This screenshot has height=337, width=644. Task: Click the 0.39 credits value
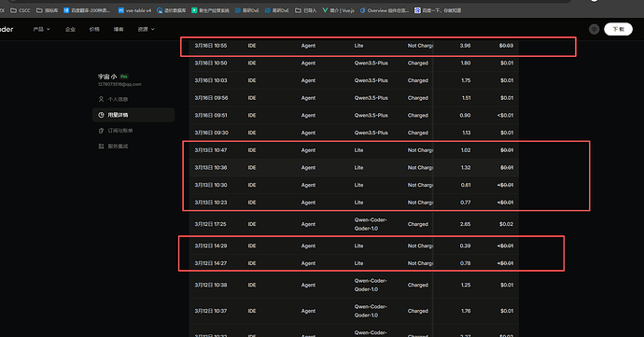point(466,246)
